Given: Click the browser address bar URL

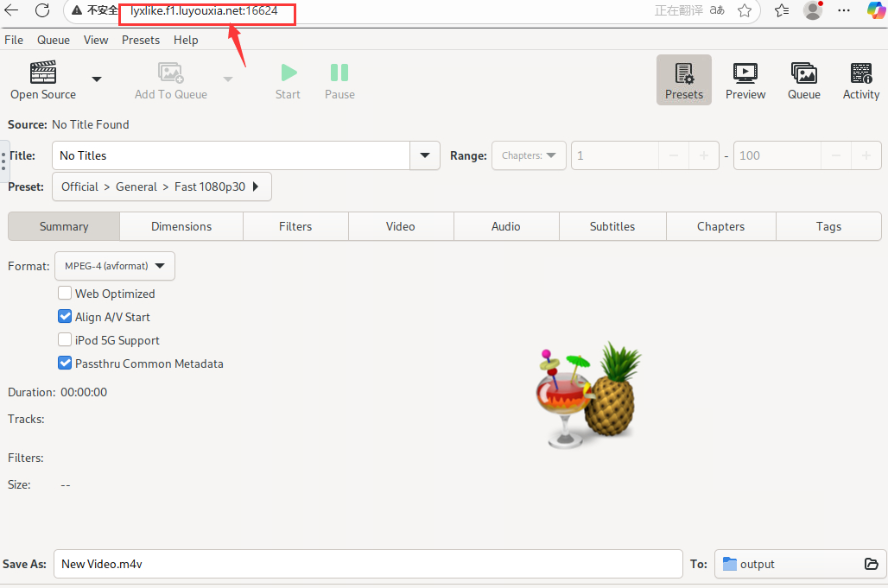Looking at the screenshot, I should pyautogui.click(x=204, y=10).
